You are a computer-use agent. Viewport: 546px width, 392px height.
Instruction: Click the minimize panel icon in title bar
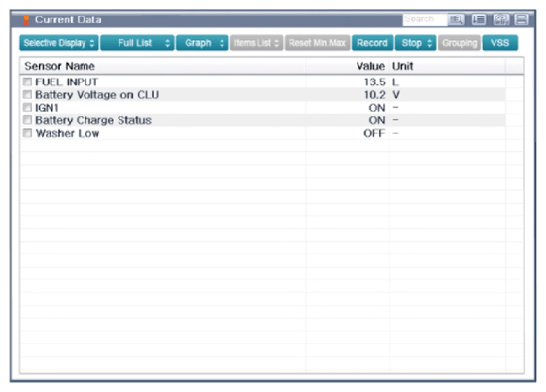click(522, 19)
